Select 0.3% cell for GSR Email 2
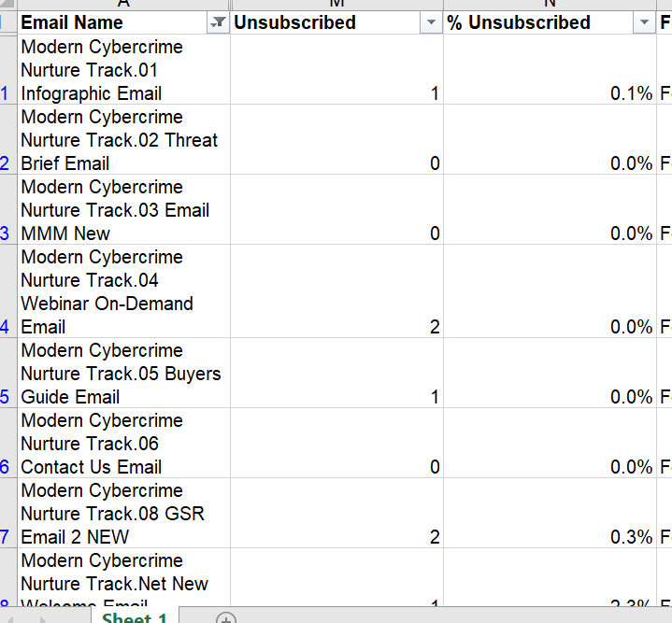Screen dimensions: 672x623 click(550, 513)
